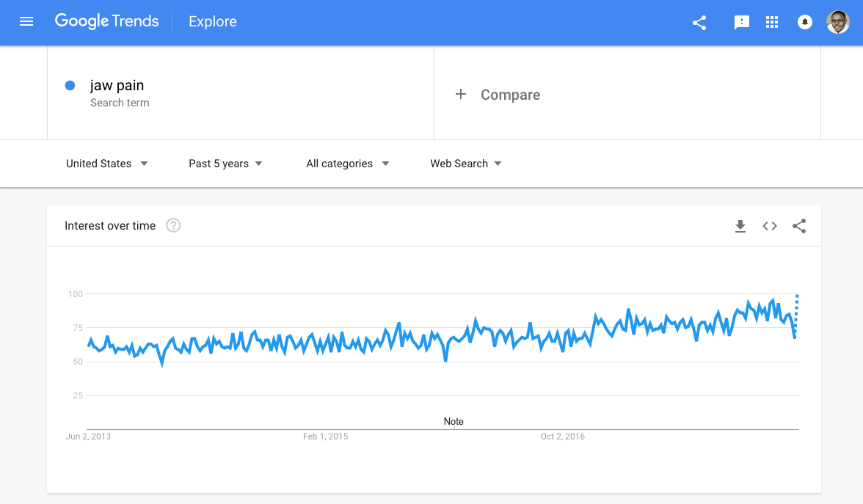Image resolution: width=863 pixels, height=504 pixels.
Task: Open the account profile avatar
Action: point(837,22)
